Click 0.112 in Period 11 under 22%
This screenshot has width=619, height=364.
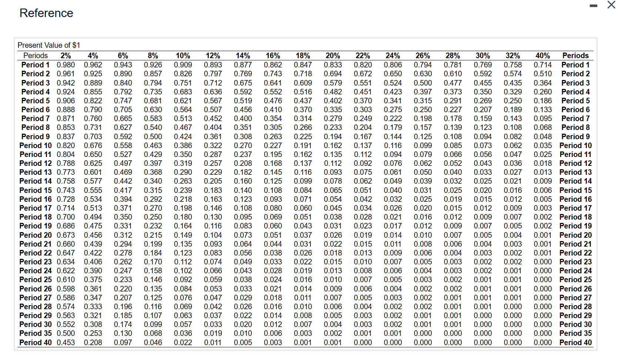click(363, 154)
